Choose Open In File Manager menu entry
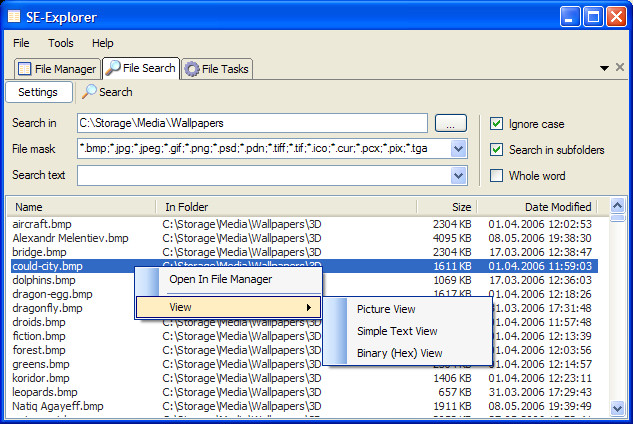This screenshot has width=633, height=424. tap(228, 279)
